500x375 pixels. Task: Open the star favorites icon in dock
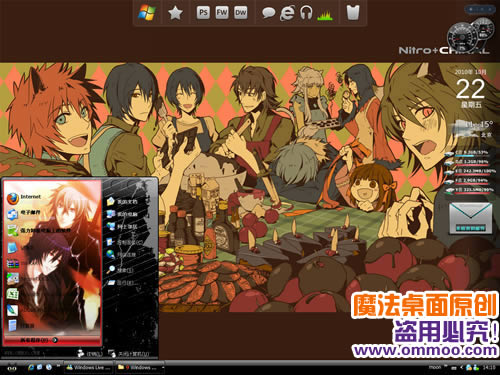[175, 13]
